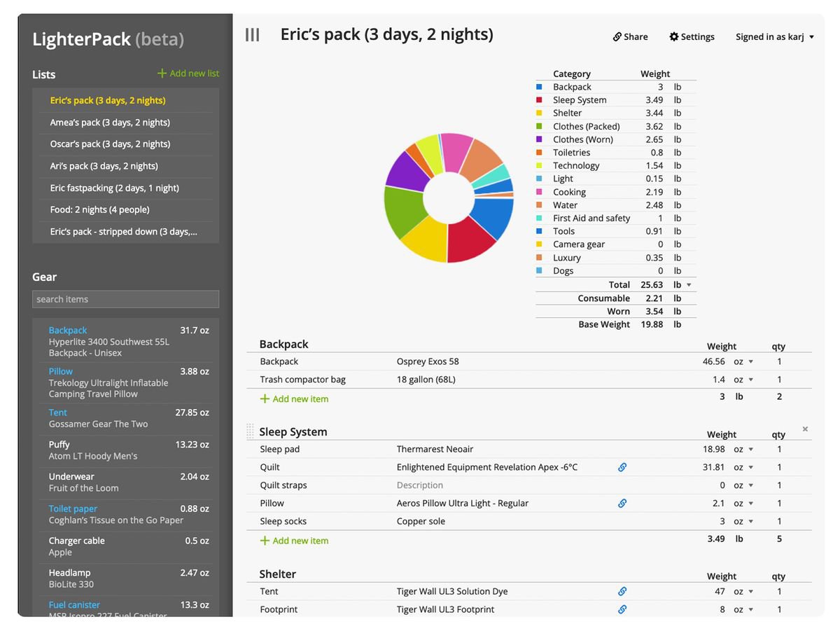
Task: Open link icon on Tent row
Action: (622, 591)
